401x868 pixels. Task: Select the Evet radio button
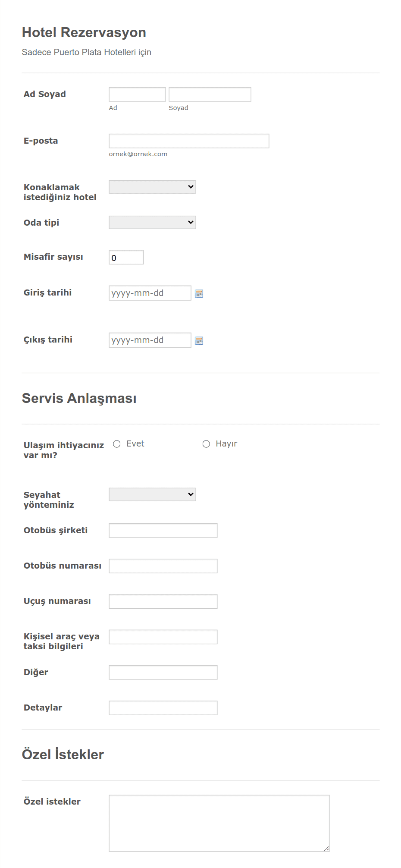[117, 444]
